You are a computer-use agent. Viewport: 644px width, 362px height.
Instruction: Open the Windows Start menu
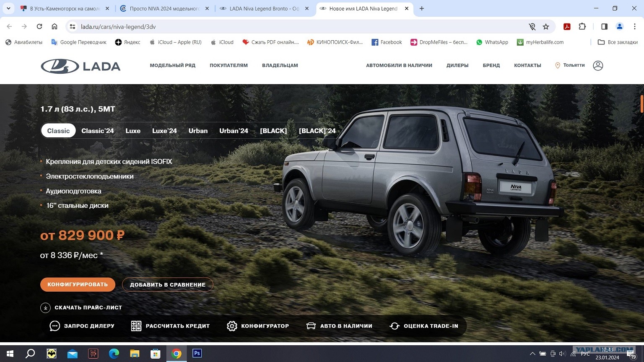pyautogui.click(x=10, y=354)
